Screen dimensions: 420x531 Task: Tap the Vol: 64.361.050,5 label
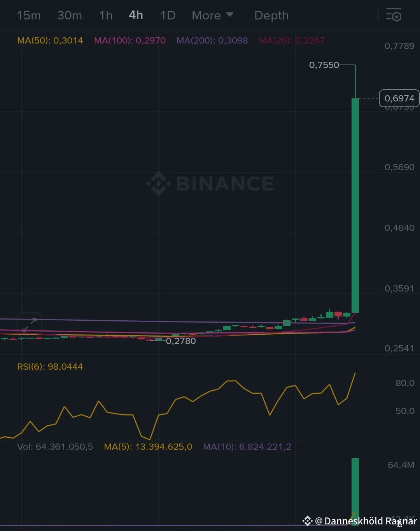coord(55,447)
